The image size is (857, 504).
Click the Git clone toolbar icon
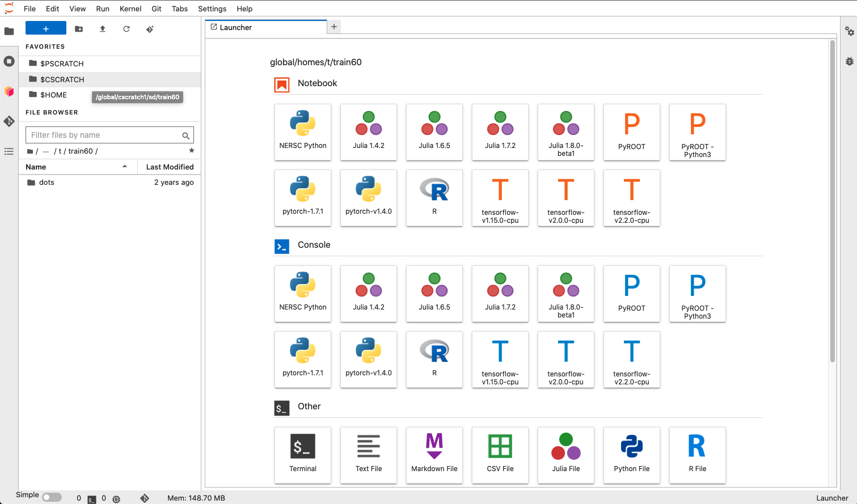(x=150, y=29)
